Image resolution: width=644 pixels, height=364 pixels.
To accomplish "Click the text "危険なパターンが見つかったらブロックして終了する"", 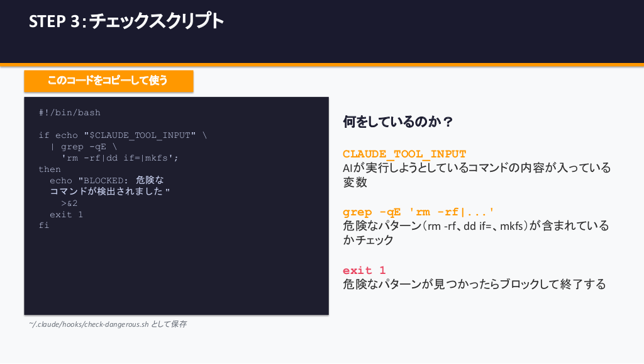I will click(x=474, y=285).
